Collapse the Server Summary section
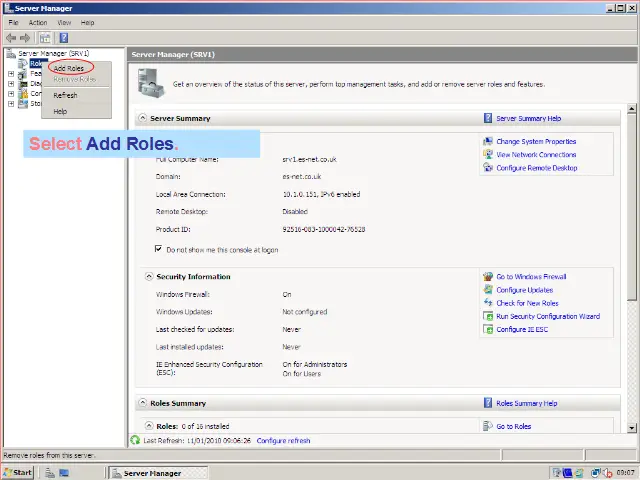 pos(142,118)
